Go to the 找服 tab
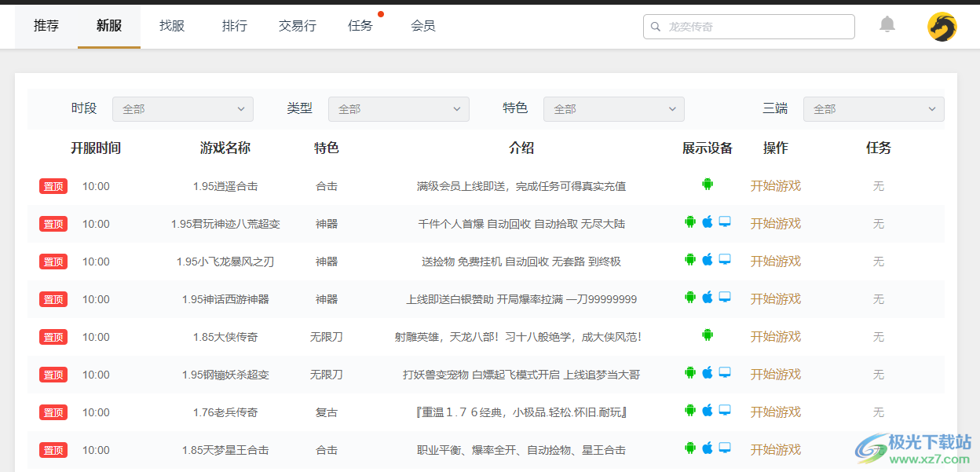 (x=172, y=26)
